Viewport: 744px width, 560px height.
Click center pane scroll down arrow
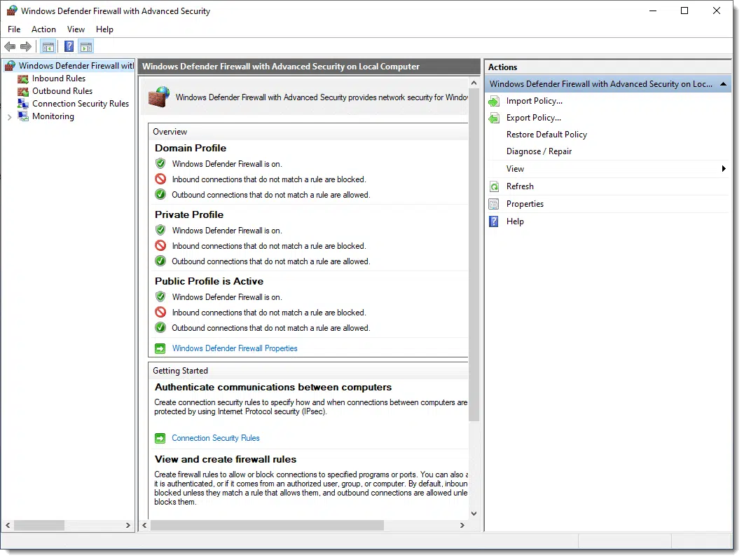pos(474,514)
